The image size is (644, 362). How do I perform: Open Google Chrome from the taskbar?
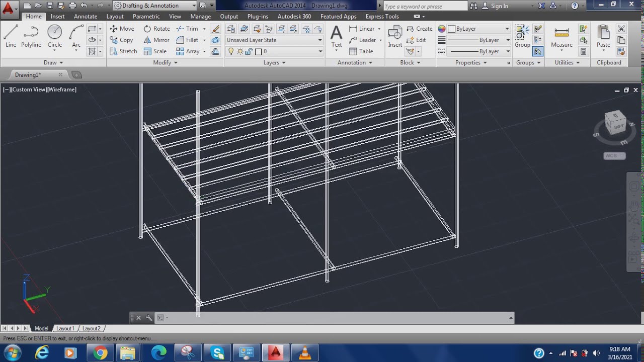[x=100, y=353]
